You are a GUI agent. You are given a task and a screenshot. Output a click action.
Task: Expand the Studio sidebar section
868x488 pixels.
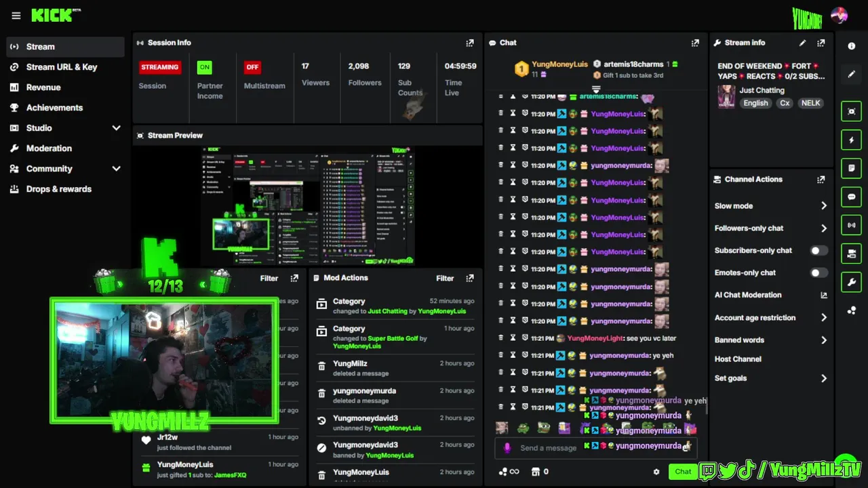[x=116, y=128]
